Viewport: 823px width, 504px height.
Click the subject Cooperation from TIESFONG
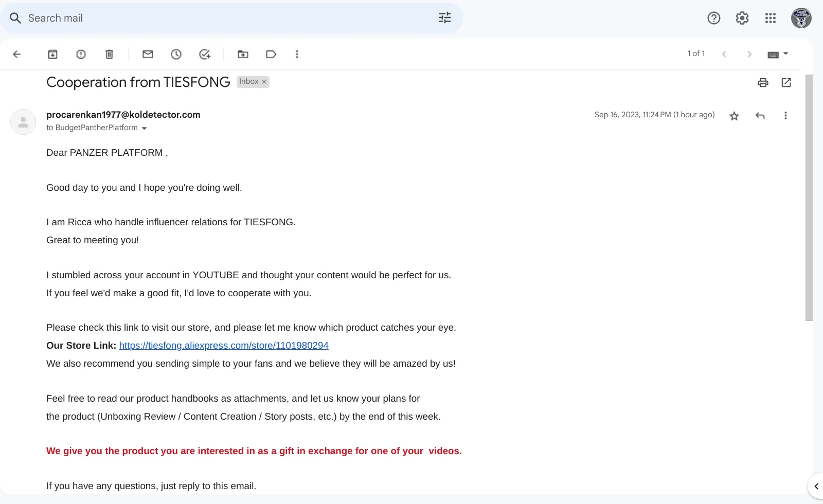coord(138,82)
